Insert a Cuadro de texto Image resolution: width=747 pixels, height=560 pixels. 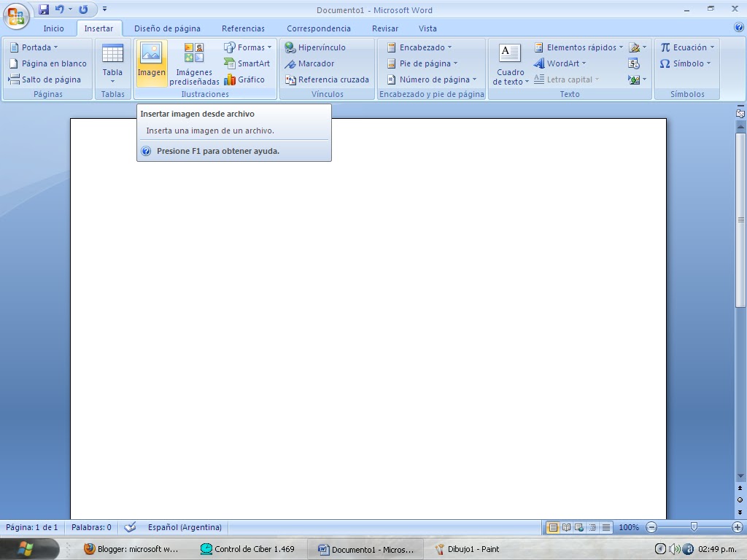click(x=509, y=64)
